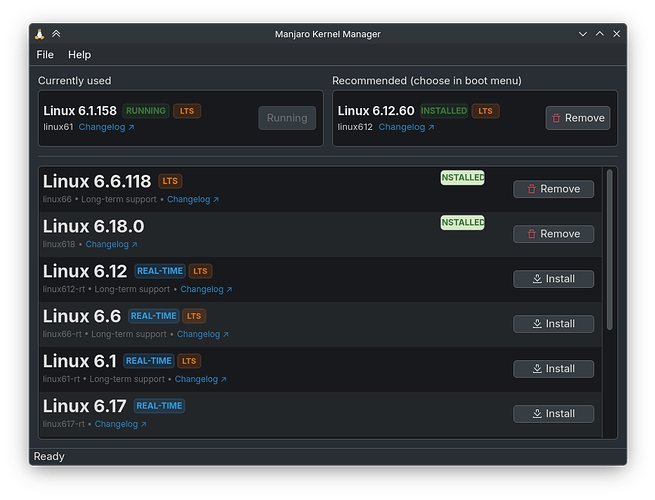This screenshot has width=655, height=500.
Task: Install the Linux 6.17 real-time kernel
Action: point(553,414)
